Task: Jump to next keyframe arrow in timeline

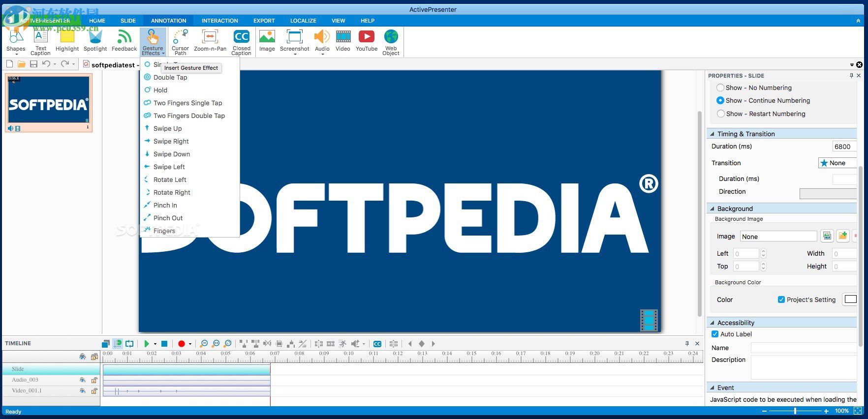Action: [433, 344]
